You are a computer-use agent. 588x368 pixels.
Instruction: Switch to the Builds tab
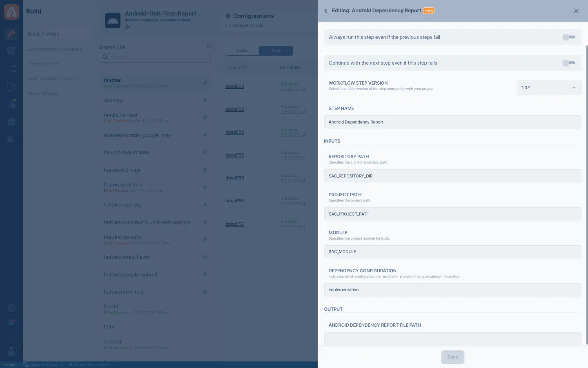tap(243, 51)
